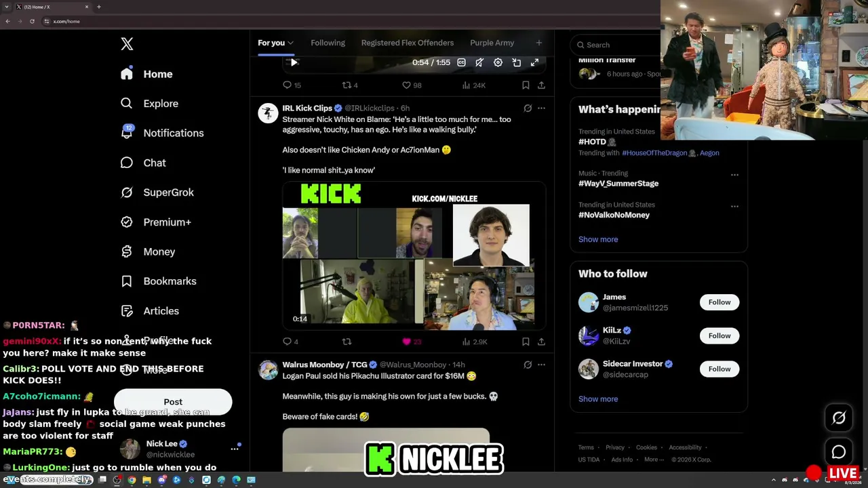This screenshot has width=868, height=488.
Task: Follow KiiLz account
Action: tap(719, 335)
